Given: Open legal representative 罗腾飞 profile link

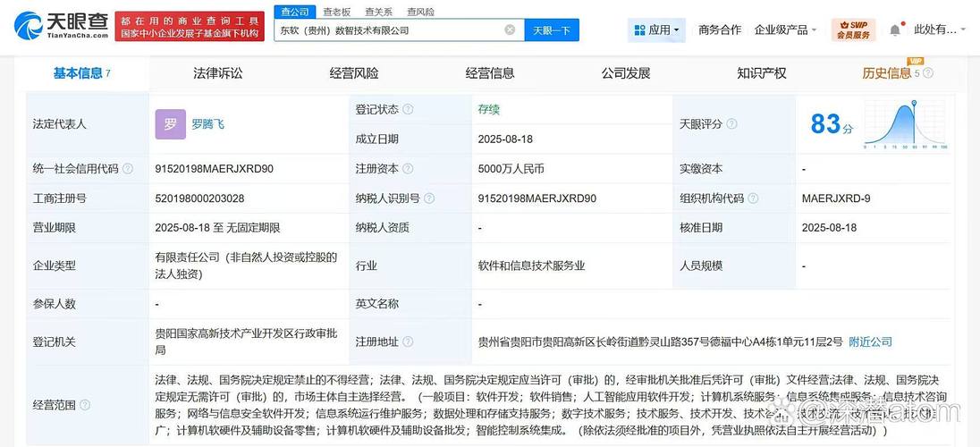Looking at the screenshot, I should click(x=208, y=123).
